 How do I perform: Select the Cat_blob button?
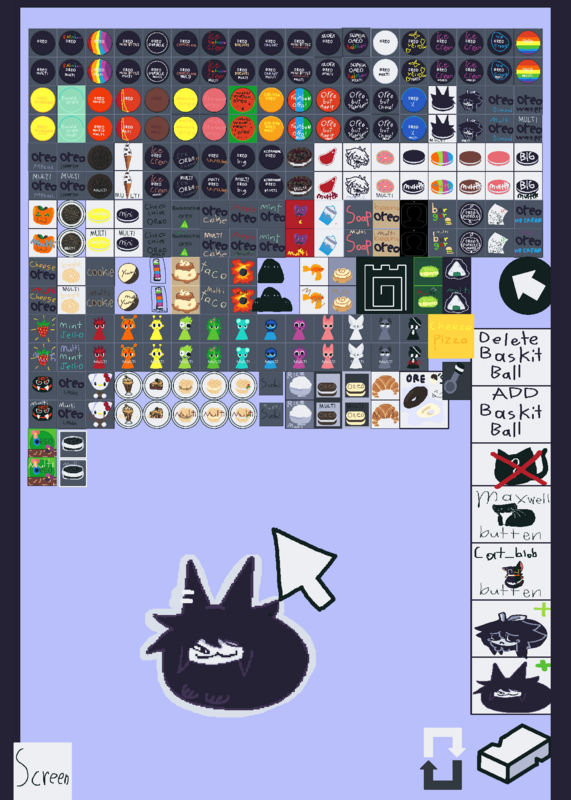pyautogui.click(x=511, y=571)
